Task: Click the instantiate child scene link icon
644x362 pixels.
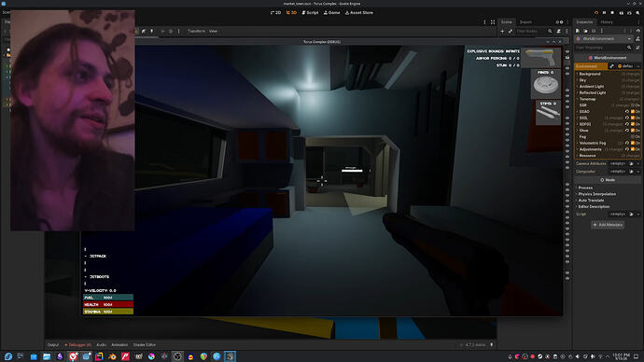Action: [511, 31]
